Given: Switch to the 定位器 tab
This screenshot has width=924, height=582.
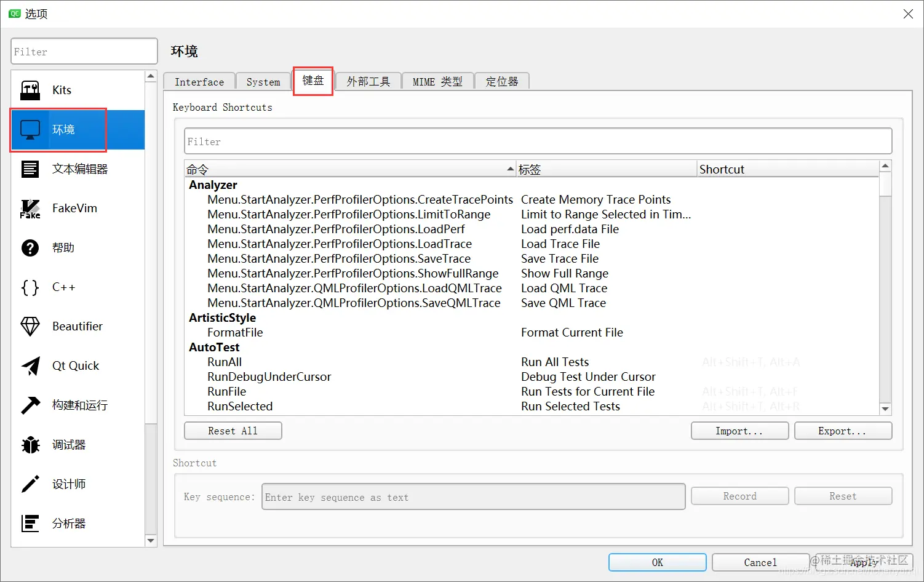Looking at the screenshot, I should pyautogui.click(x=502, y=82).
